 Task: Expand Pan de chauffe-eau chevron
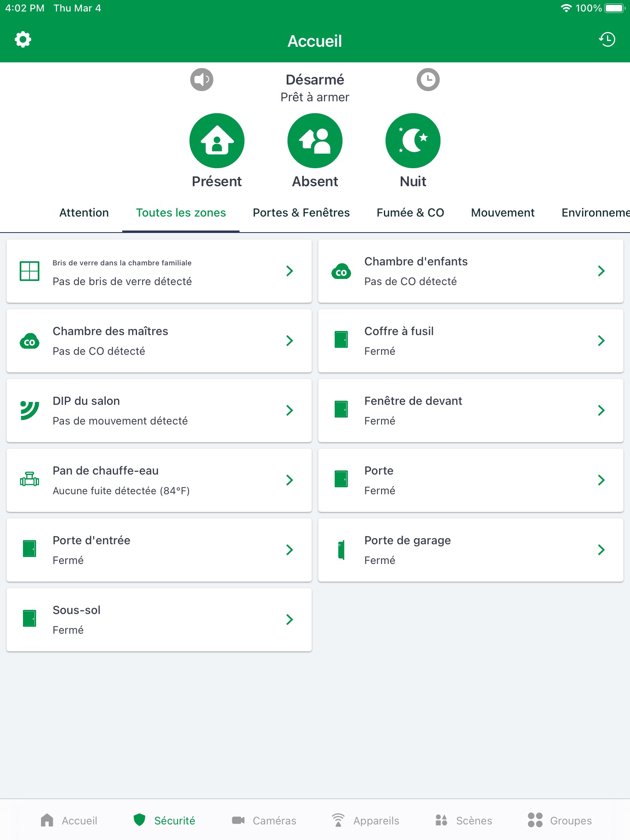[x=290, y=480]
